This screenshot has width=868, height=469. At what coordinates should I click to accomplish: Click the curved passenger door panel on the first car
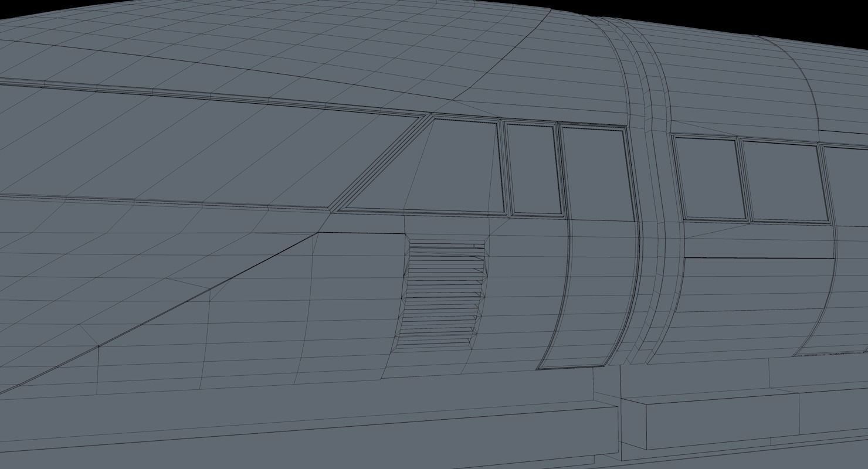tap(589, 247)
